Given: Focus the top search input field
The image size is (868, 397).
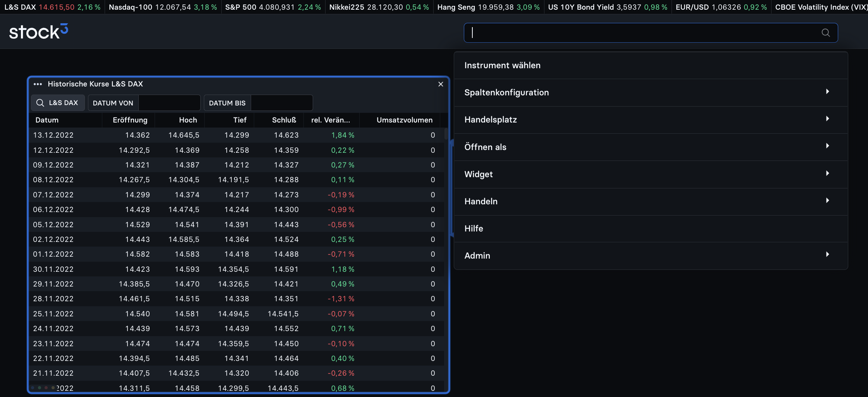Looking at the screenshot, I should tap(651, 33).
